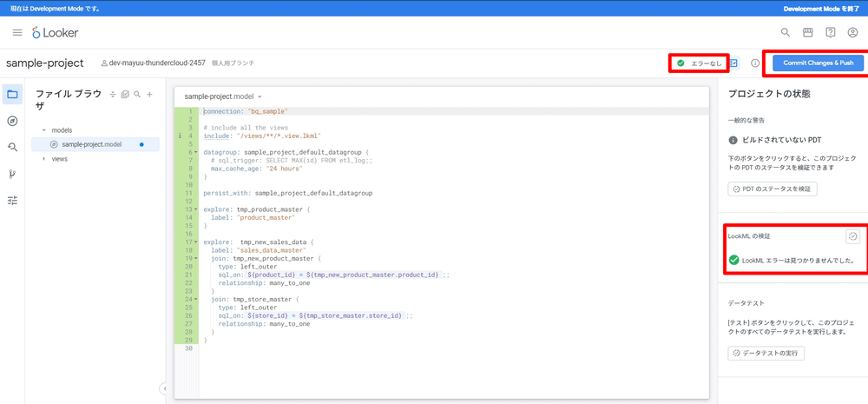Open the dev-mayuu-thundercloud-2457 branch selector
Viewport: 868px width, 404px height.
[x=156, y=63]
